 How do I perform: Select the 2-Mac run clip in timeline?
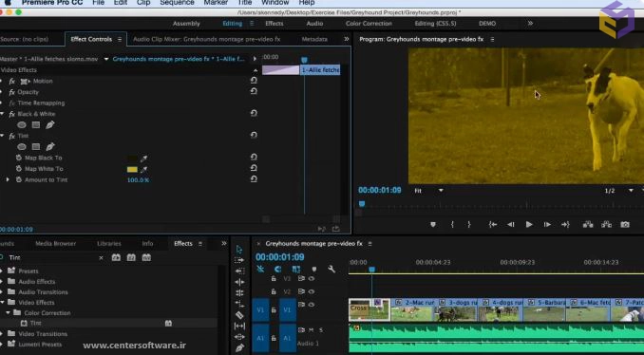click(x=411, y=310)
